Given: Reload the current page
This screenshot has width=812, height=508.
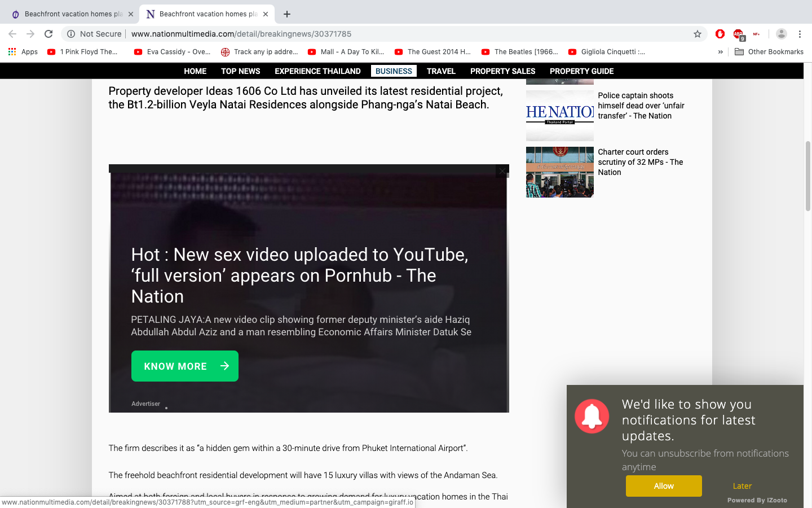Looking at the screenshot, I should tap(48, 34).
